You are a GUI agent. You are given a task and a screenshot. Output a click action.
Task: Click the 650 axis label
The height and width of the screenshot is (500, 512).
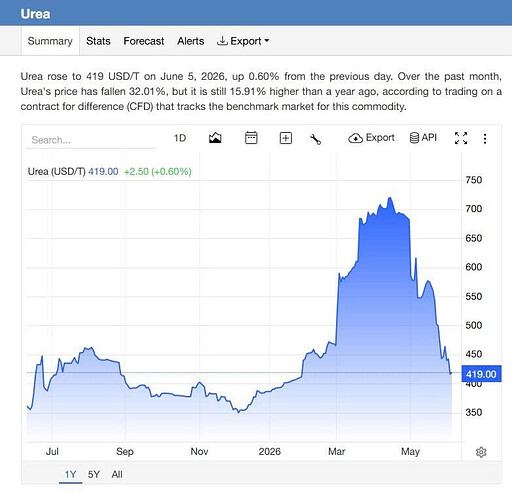(x=474, y=238)
